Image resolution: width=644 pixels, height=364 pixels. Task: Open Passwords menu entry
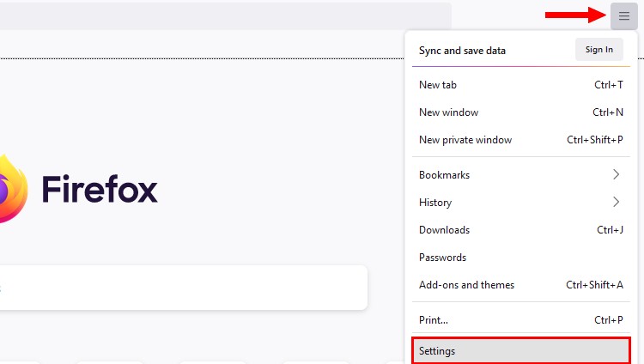tap(521, 258)
